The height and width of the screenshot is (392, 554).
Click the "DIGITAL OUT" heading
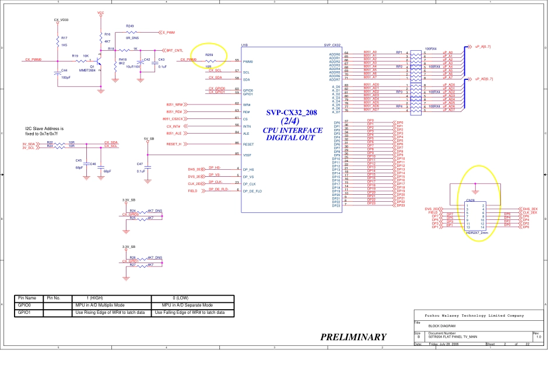tap(290, 138)
